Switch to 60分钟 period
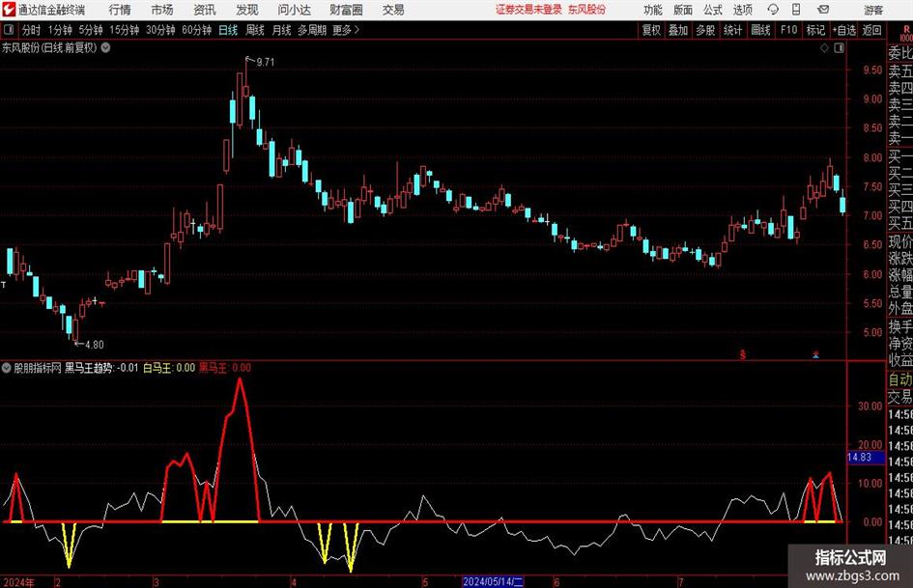This screenshot has width=913, height=588. (196, 30)
